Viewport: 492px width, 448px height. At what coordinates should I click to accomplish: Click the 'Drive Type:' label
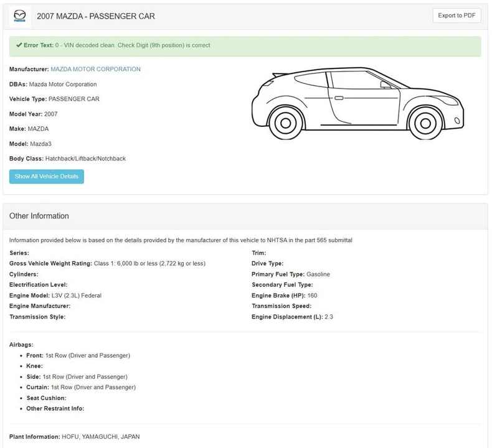click(x=267, y=264)
